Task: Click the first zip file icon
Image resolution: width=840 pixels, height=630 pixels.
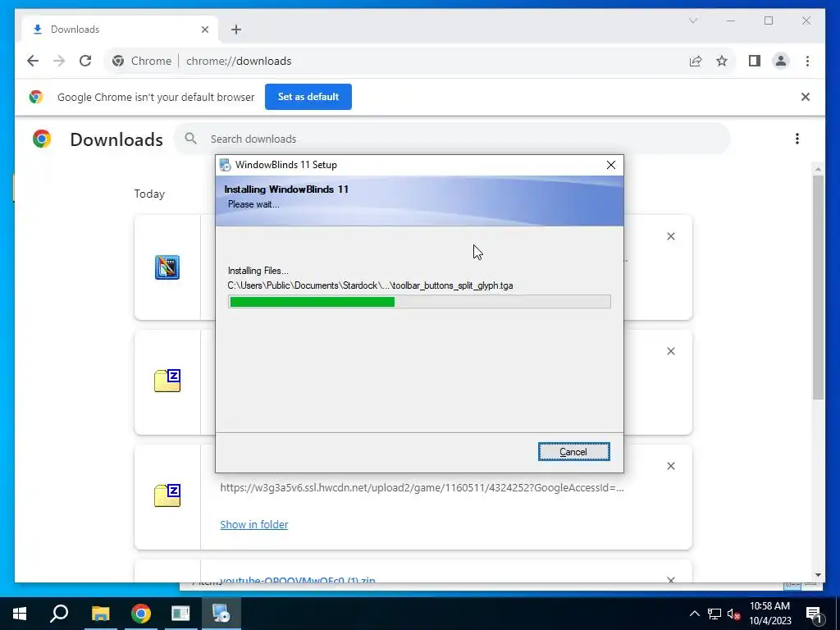Action: coord(167,381)
